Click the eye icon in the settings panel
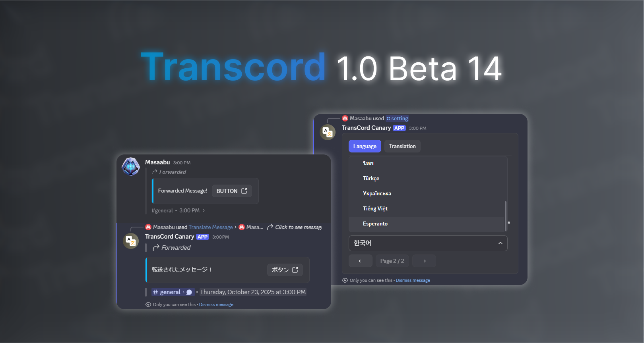The width and height of the screenshot is (644, 343). (345, 280)
